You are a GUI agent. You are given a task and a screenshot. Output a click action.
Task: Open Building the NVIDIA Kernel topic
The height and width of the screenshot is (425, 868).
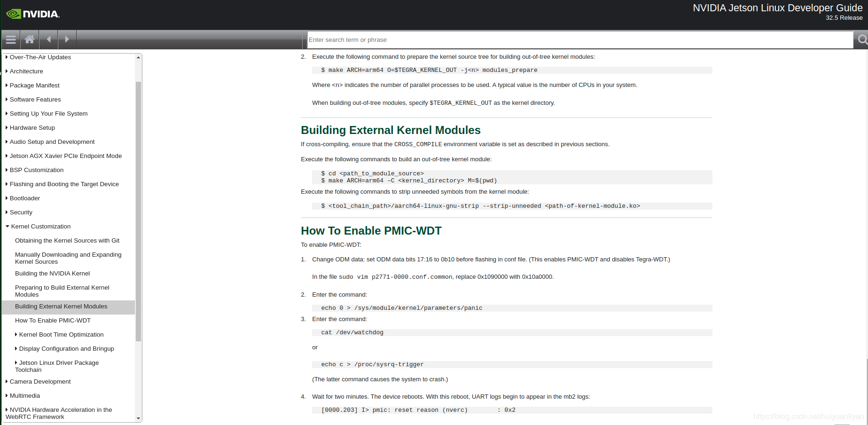pos(52,273)
